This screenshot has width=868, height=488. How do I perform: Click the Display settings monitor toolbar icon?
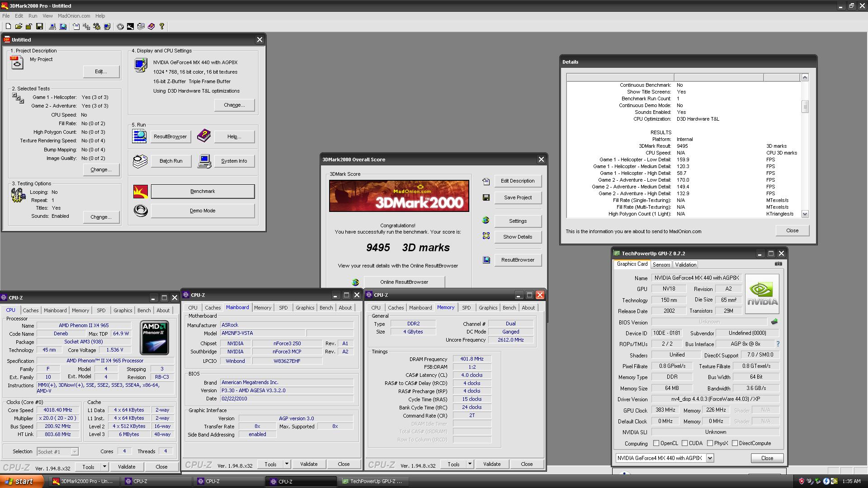107,26
